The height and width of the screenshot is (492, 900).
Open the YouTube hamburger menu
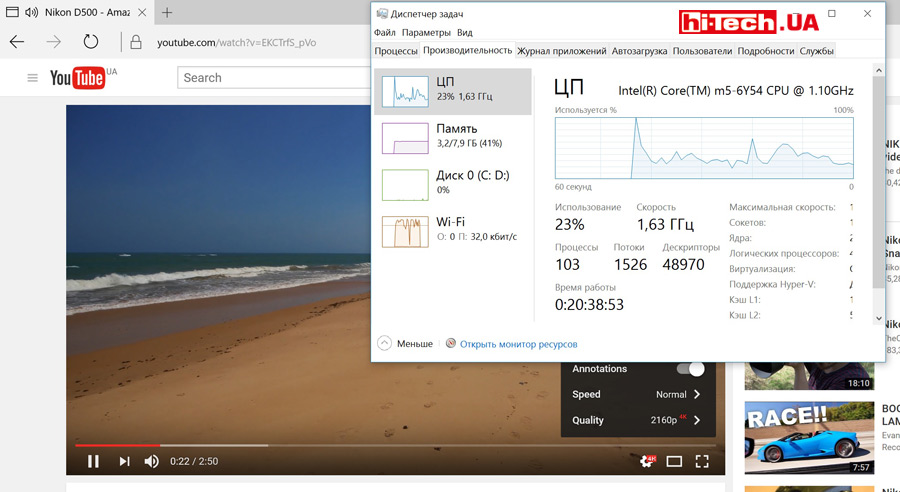[33, 78]
